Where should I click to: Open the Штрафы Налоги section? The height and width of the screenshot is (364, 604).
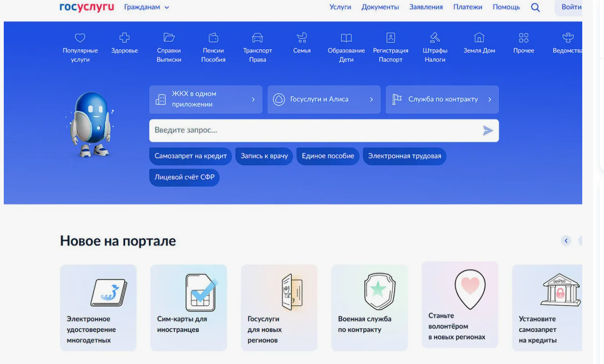coord(434,45)
